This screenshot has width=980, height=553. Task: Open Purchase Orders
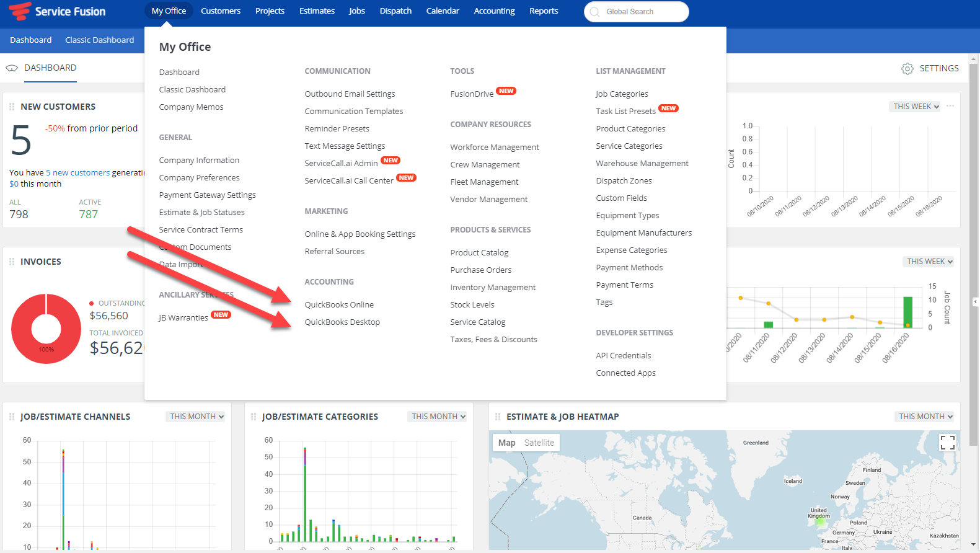481,270
